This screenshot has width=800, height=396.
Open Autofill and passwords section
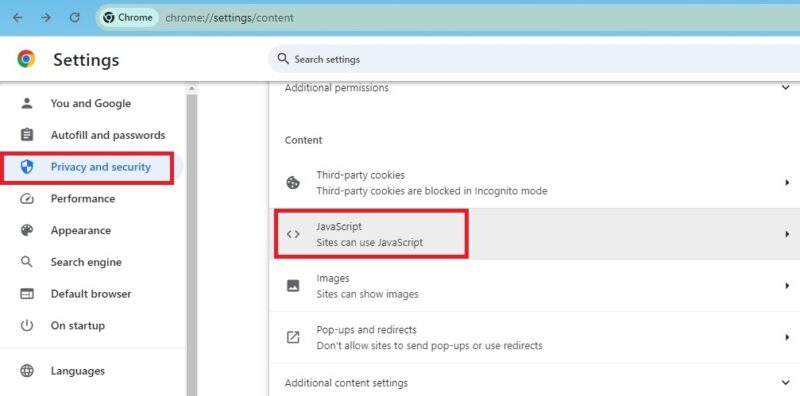[108, 135]
